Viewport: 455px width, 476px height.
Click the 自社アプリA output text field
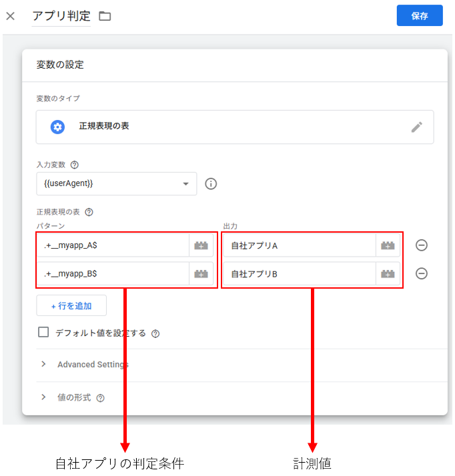coord(299,245)
